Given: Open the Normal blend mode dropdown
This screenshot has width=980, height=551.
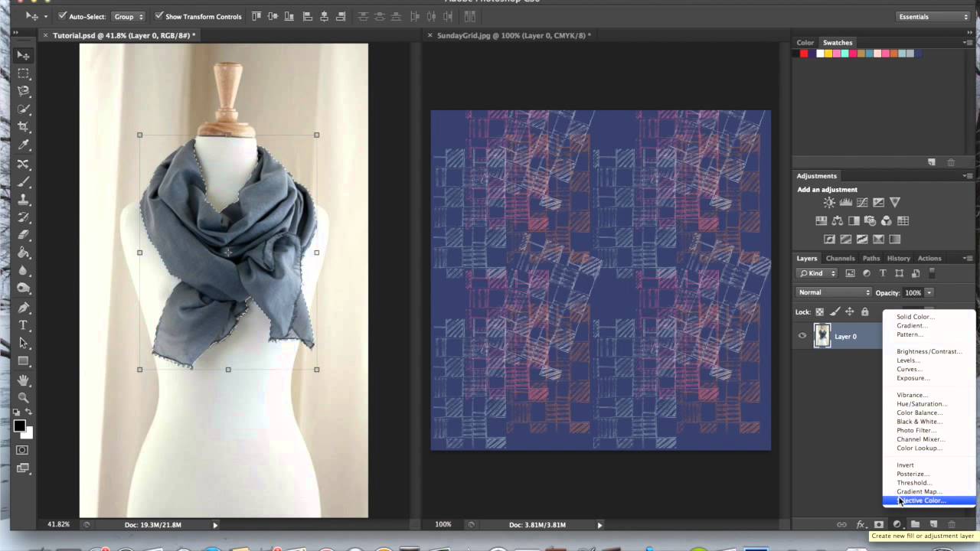Looking at the screenshot, I should (x=834, y=292).
